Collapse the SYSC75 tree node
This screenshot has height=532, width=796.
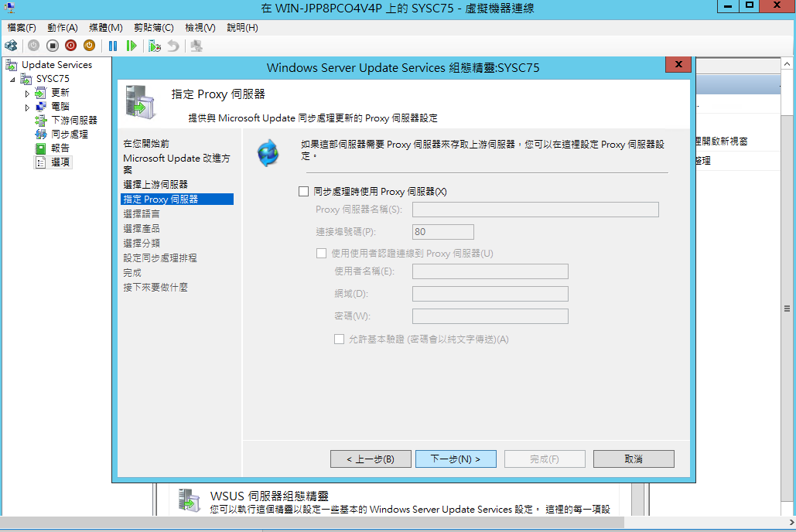click(12, 79)
